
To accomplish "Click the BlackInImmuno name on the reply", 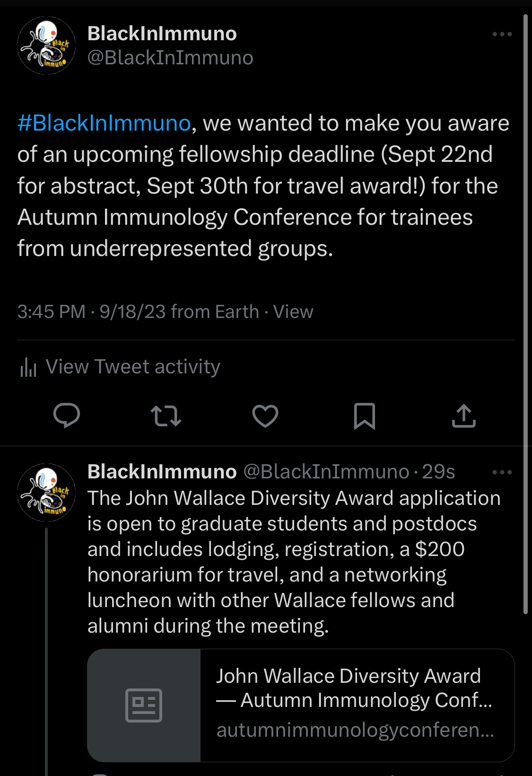I will pos(162,472).
